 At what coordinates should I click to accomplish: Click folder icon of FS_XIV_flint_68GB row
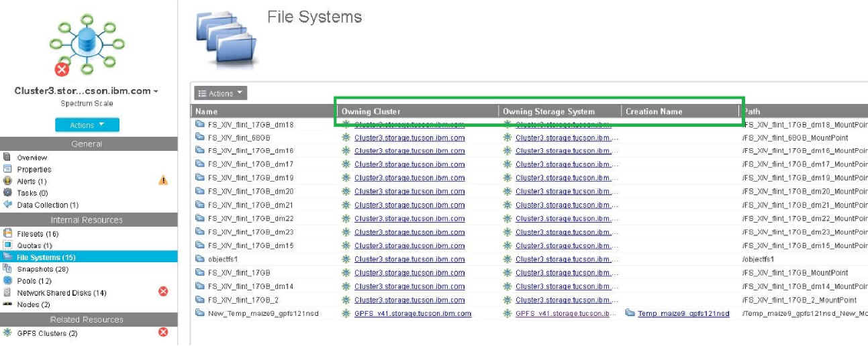(199, 137)
